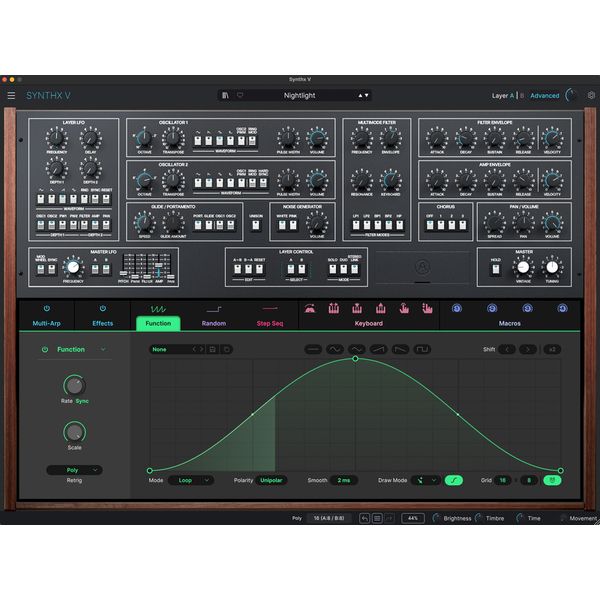Screen dimensions: 600x600
Task: Select the sine waveform shape preset
Action: [x=335, y=349]
